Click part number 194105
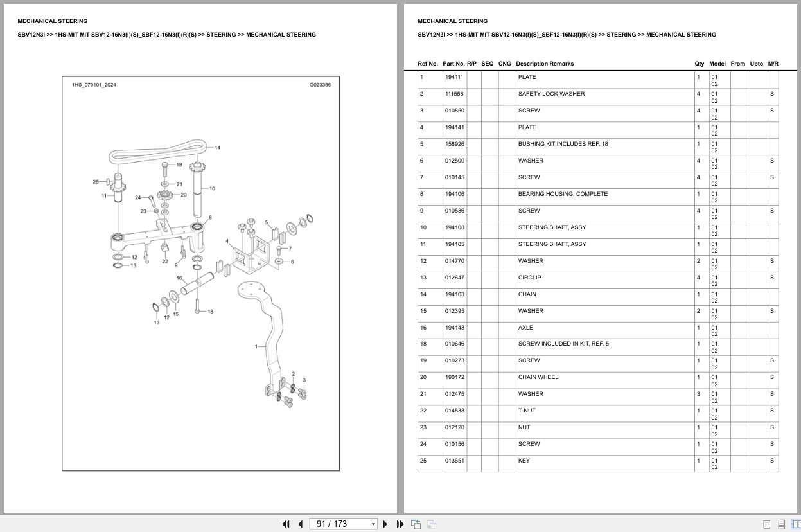The image size is (801, 532). tap(454, 244)
